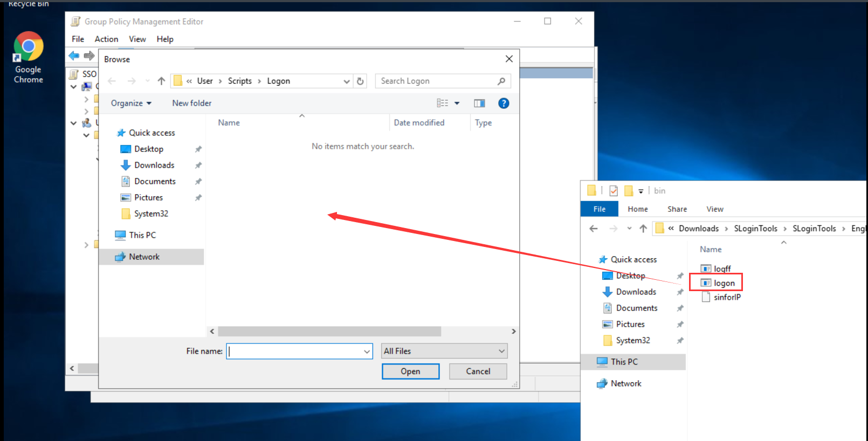Click the Open button
868x441 pixels.
coord(410,371)
